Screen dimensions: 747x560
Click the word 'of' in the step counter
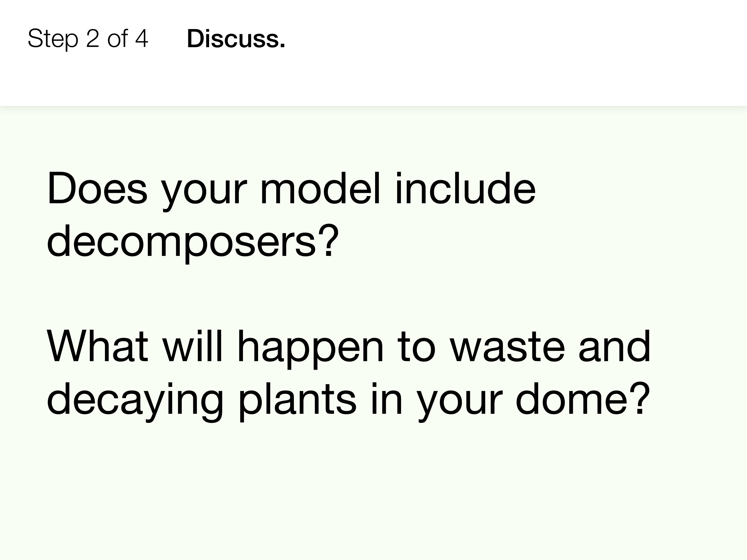[x=117, y=38]
